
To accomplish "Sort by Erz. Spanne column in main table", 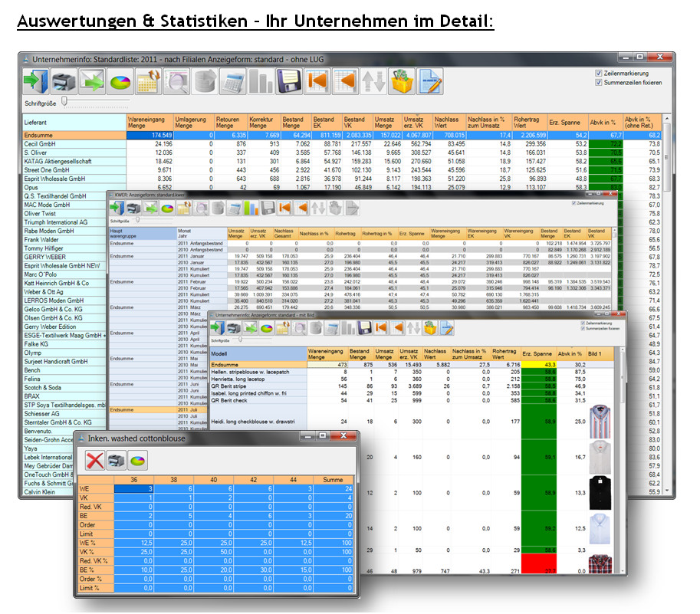I will [565, 123].
